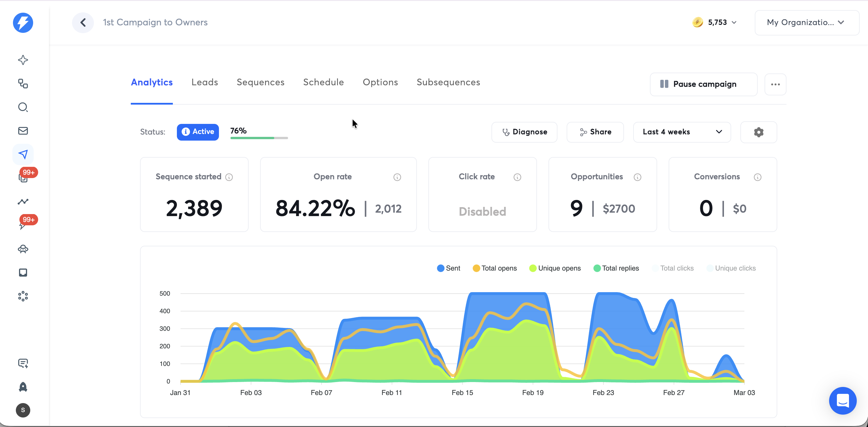Open the search magnifier icon in sidebar

pos(23,107)
